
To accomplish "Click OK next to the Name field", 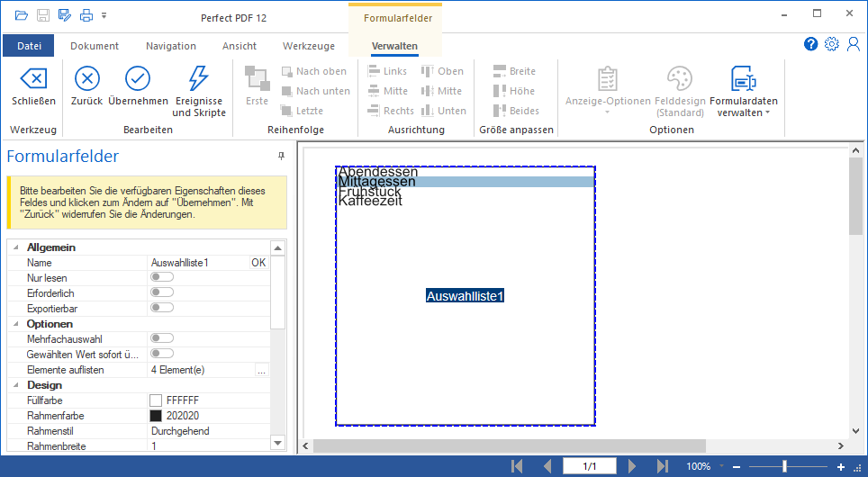I will (258, 263).
